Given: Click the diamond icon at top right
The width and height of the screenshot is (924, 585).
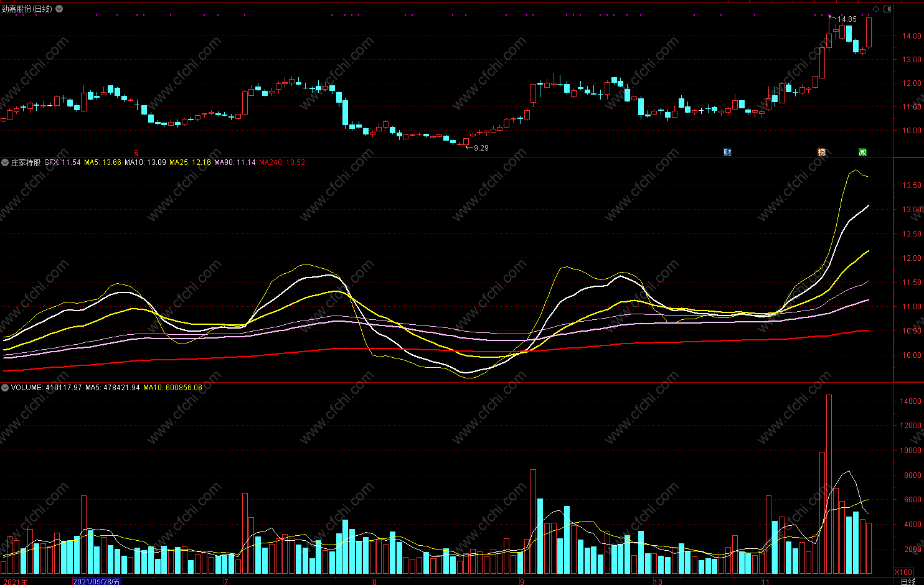Looking at the screenshot, I should 876,9.
